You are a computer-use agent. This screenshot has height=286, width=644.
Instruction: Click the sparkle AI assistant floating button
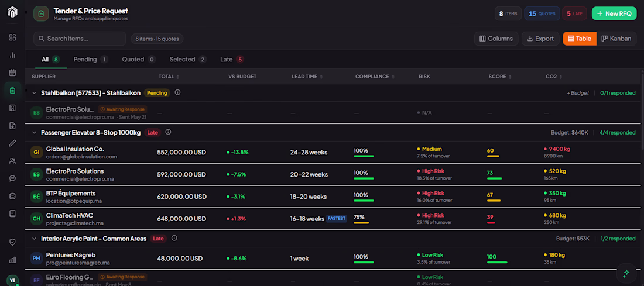coord(626,273)
